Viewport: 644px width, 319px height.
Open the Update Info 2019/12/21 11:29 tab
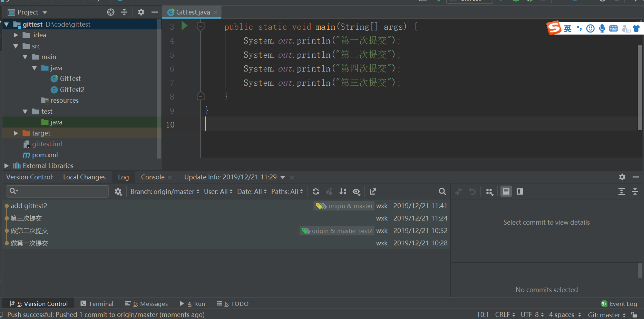point(231,177)
